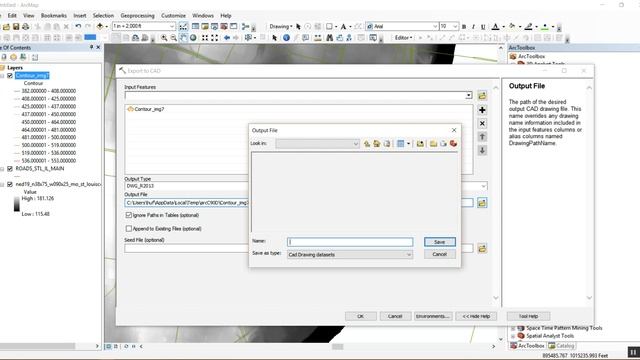Click the Hide Help button

pyautogui.click(x=476, y=316)
